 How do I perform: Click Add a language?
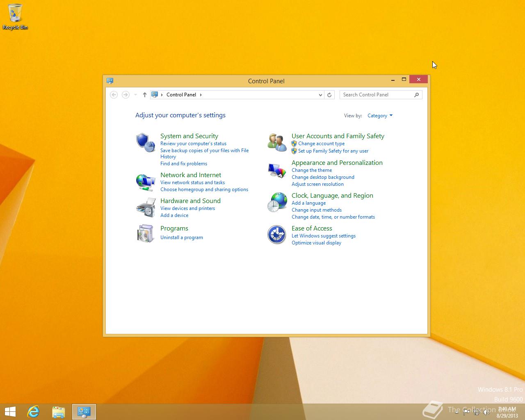click(308, 203)
